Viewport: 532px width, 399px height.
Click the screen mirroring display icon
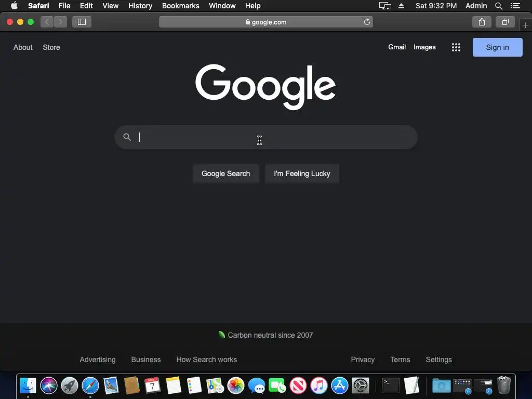[x=385, y=6]
